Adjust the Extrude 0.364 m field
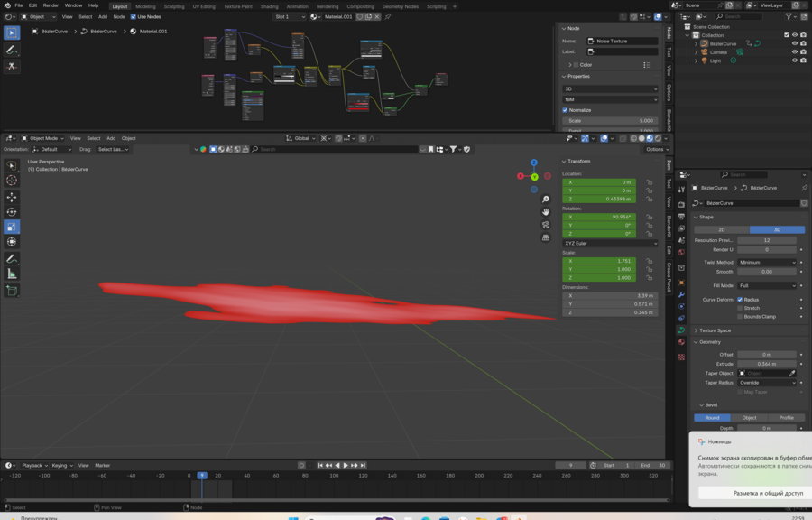 click(766, 364)
